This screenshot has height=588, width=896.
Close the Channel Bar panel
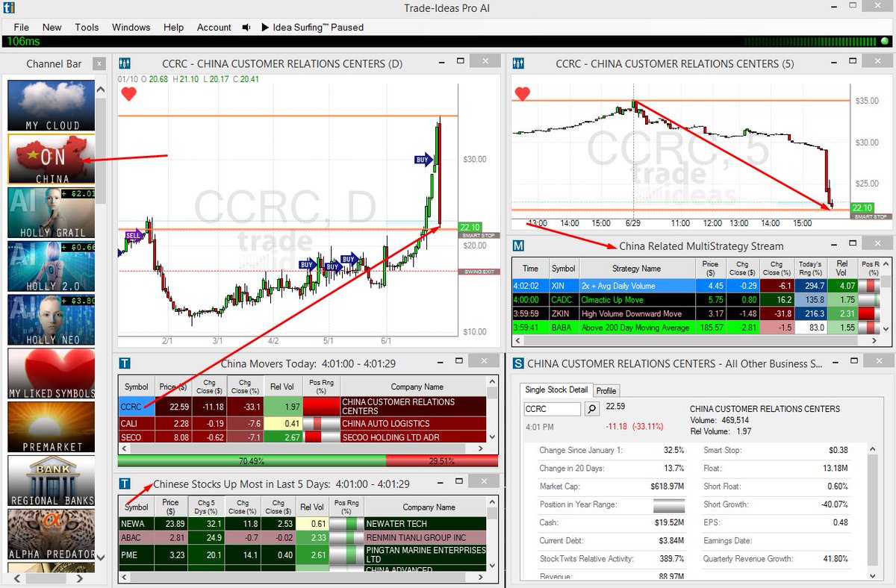98,64
